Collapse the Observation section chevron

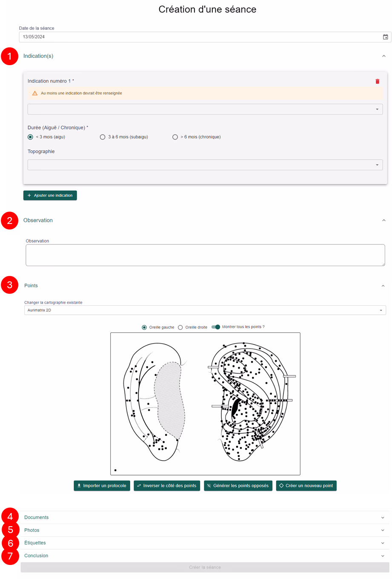(x=383, y=221)
